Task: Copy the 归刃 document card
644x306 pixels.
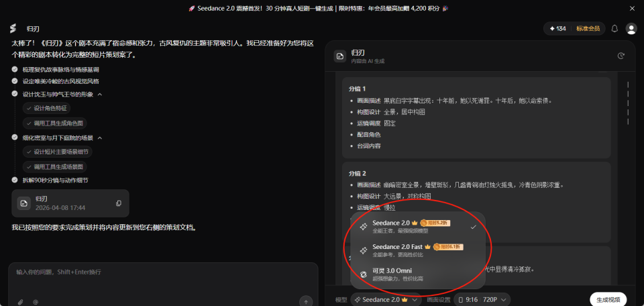Action: pyautogui.click(x=119, y=203)
